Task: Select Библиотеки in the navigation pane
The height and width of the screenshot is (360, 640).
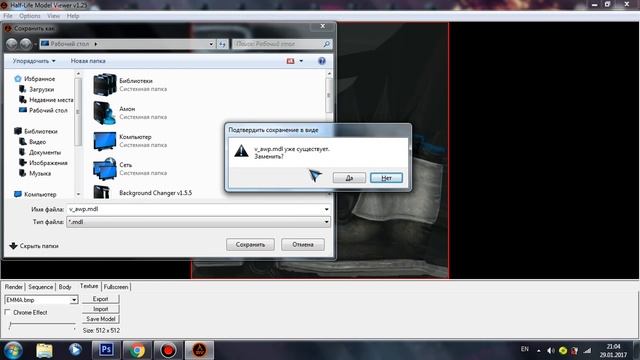Action: [x=40, y=131]
